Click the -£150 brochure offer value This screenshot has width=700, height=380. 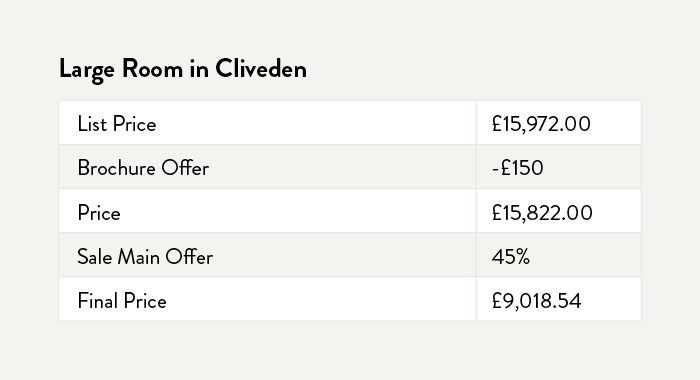pos(517,168)
